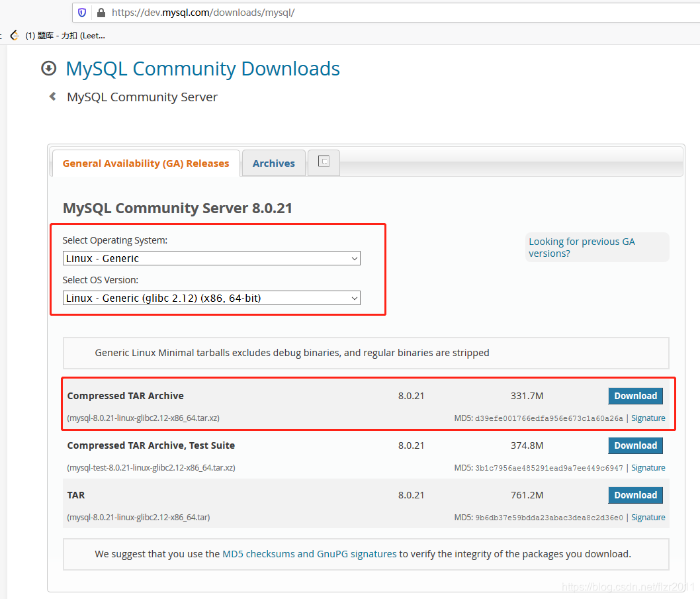Click the MySQL Community Downloads heading
The width and height of the screenshot is (700, 599).
(x=202, y=69)
